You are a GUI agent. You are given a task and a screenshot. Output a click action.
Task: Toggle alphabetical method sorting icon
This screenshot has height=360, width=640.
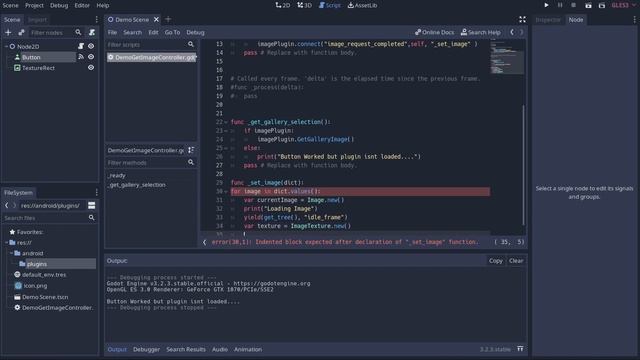tap(191, 150)
